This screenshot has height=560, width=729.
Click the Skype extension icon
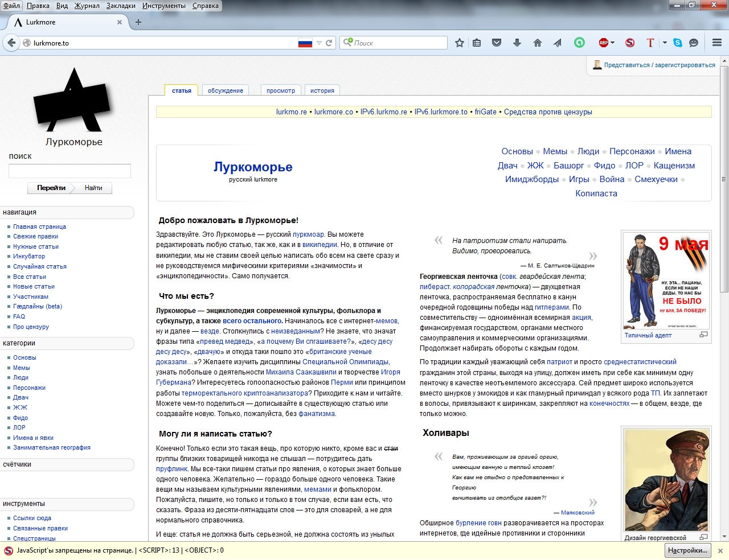[x=678, y=43]
